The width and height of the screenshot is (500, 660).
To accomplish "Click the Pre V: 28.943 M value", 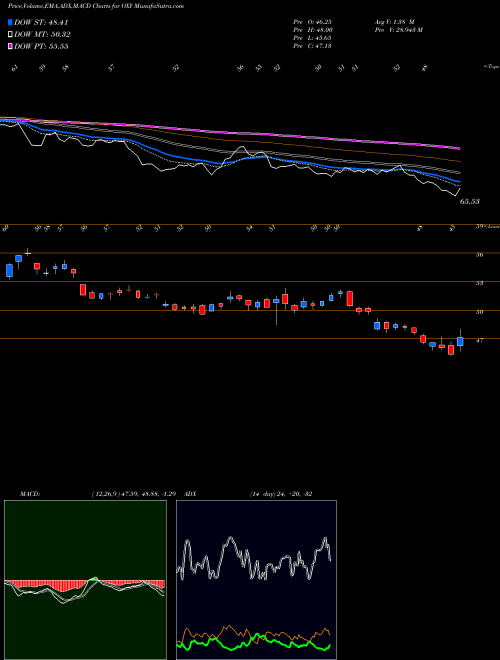I will click(x=399, y=30).
